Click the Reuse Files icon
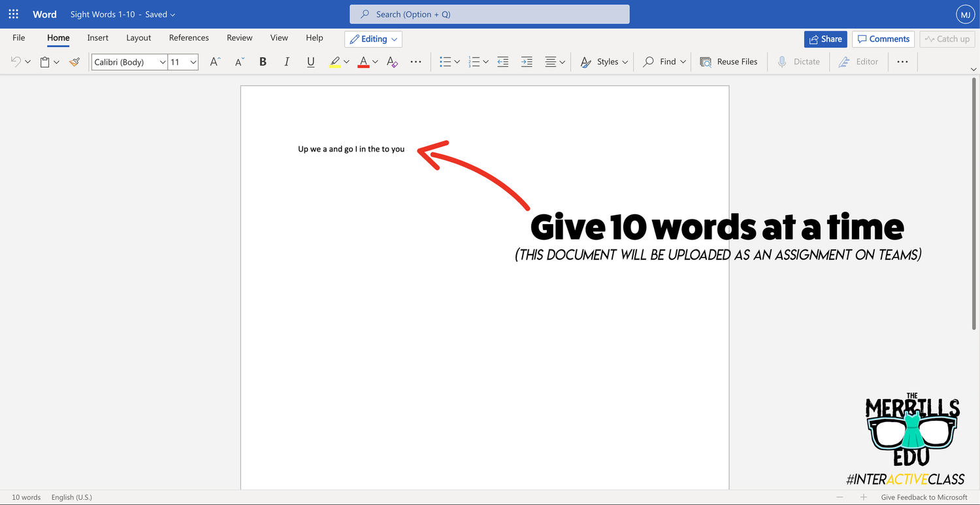Image resolution: width=980 pixels, height=505 pixels. [x=706, y=61]
